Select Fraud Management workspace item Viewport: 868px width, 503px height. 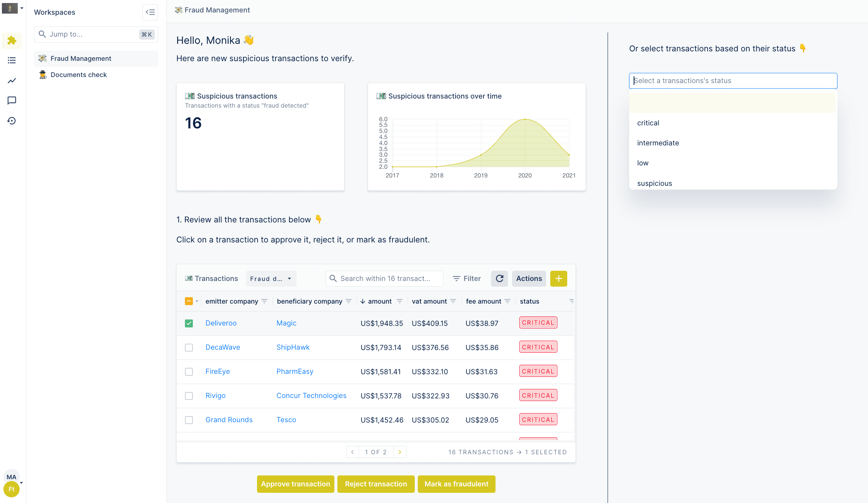click(81, 59)
